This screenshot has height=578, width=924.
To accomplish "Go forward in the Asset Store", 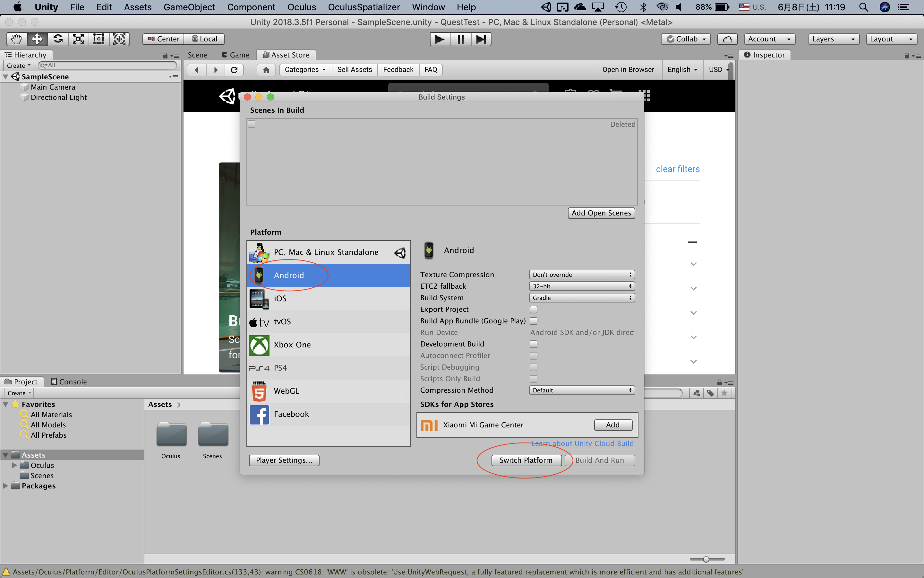I will pos(216,70).
